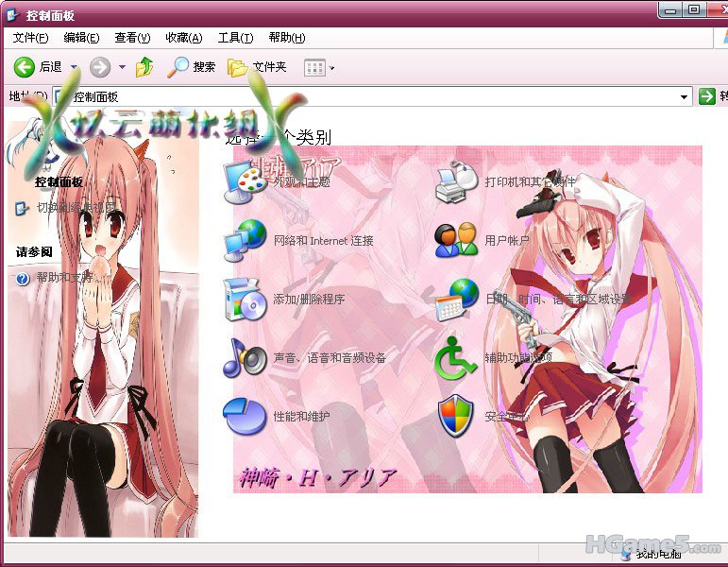
Task: Open the 声音、语音和音频设备 link
Action: [x=330, y=358]
